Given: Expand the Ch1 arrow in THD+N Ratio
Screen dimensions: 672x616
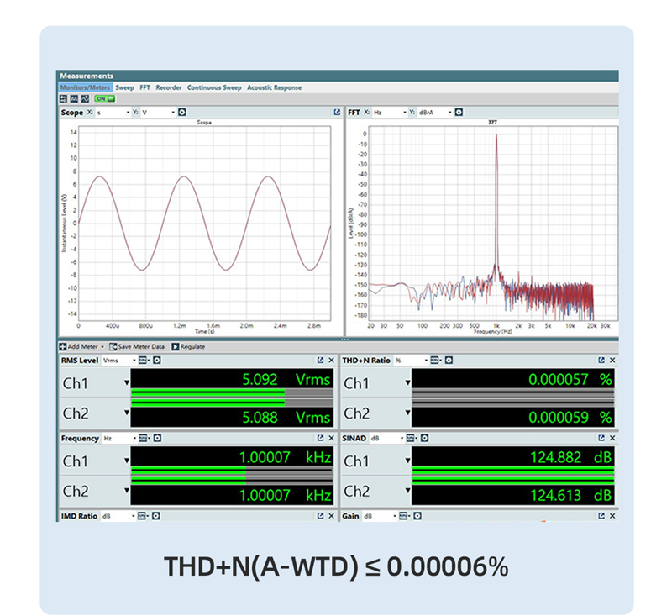Looking at the screenshot, I should 408,383.
